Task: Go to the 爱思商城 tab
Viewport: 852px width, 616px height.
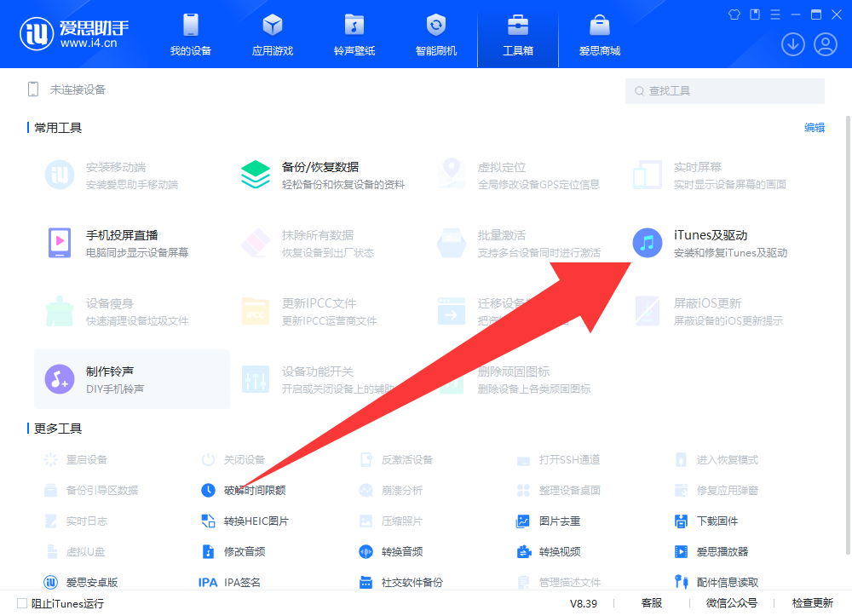Action: coord(600,34)
